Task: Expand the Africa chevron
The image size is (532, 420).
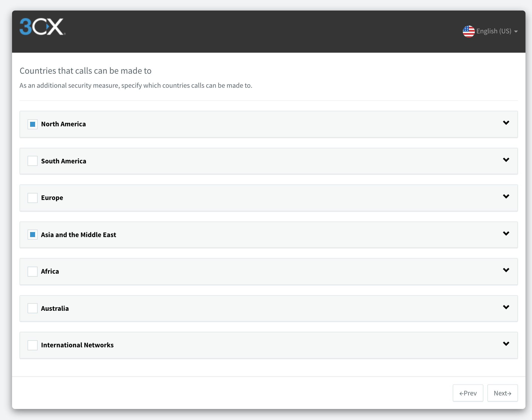Action: point(506,270)
